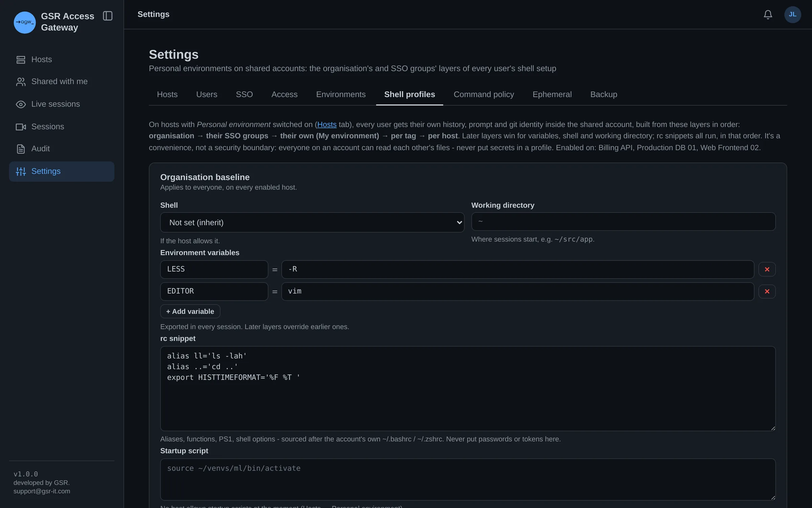
Task: Click the Live sessions eye icon
Action: click(x=21, y=104)
